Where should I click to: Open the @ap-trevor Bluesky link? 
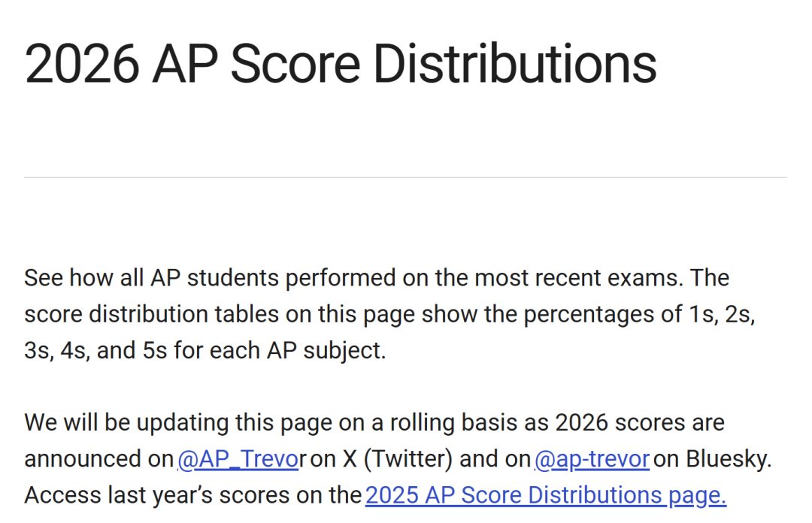pyautogui.click(x=592, y=459)
